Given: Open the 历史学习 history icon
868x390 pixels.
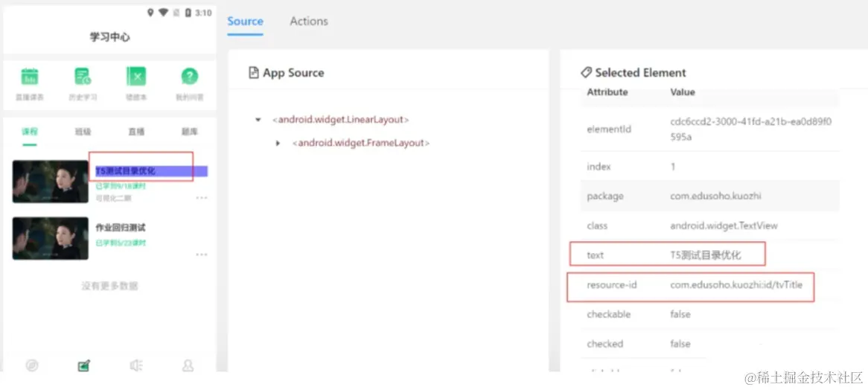Looking at the screenshot, I should coord(83,77).
